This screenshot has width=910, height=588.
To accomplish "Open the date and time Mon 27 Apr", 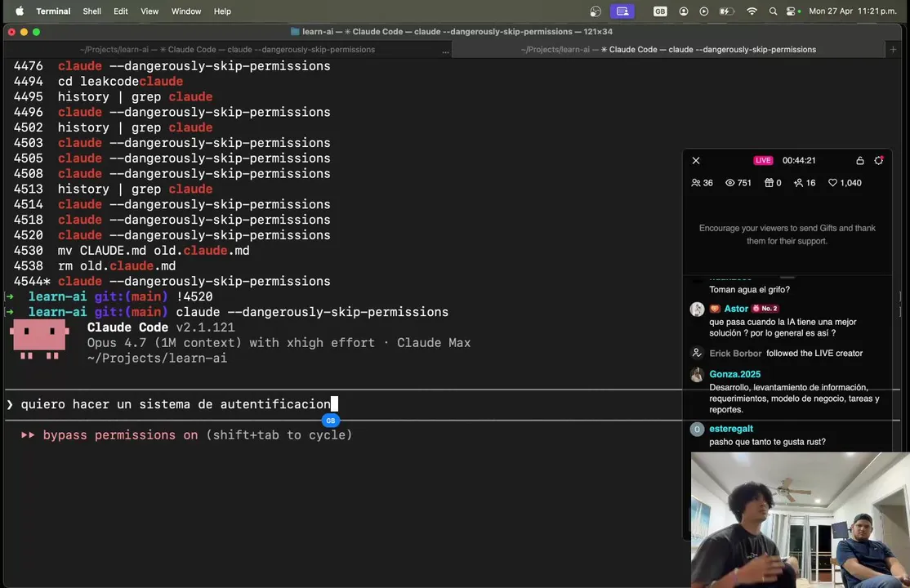I will pos(853,11).
